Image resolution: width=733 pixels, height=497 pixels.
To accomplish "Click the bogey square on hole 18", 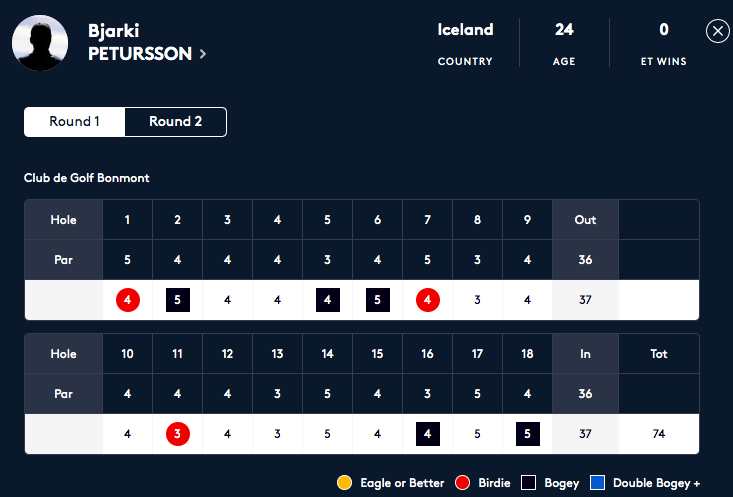I will 528,434.
